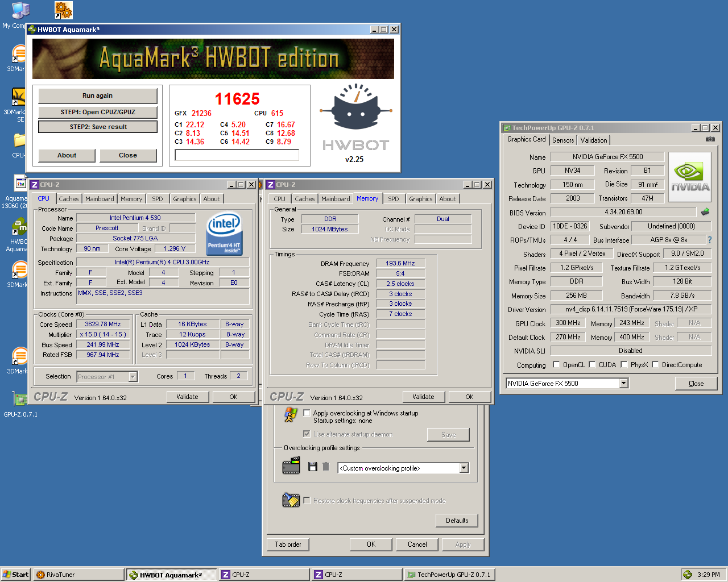728x582 pixels.
Task: Click the film strip profile icon in RivaTuner
Action: point(291,467)
